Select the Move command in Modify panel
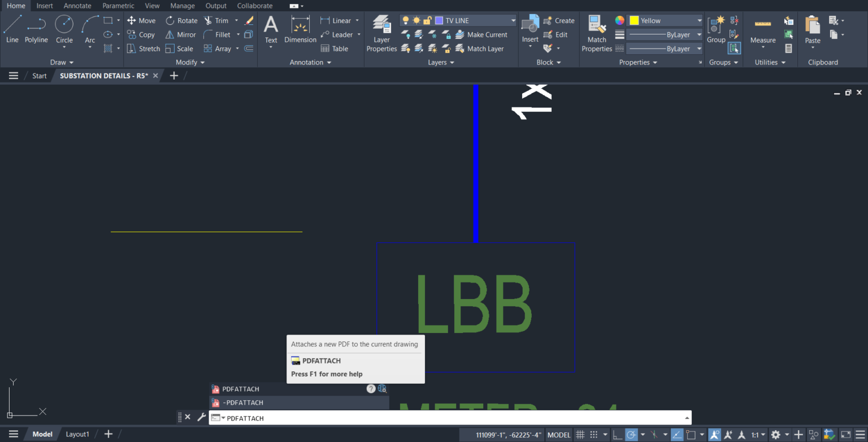The width and height of the screenshot is (868, 442). [x=141, y=20]
